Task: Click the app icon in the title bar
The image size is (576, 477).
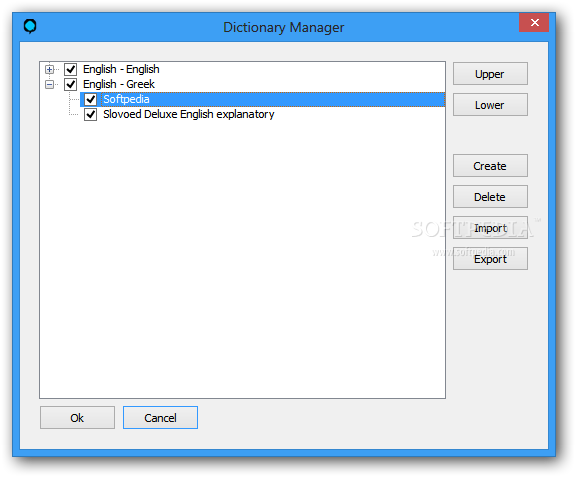Action: [x=30, y=26]
